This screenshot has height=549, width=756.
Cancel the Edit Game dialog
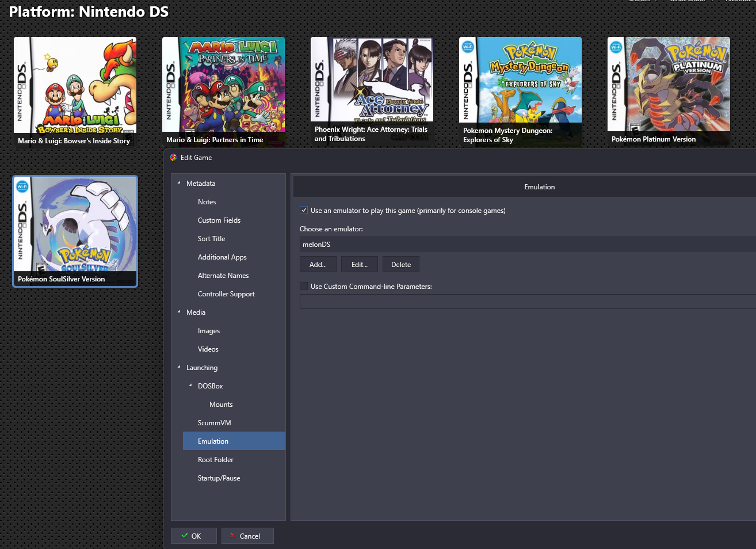247,536
